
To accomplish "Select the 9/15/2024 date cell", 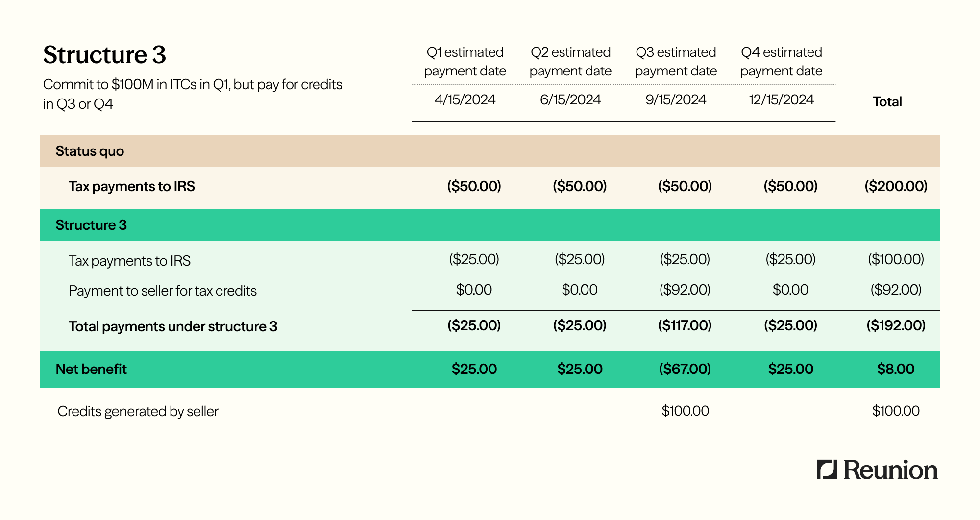I will [676, 99].
